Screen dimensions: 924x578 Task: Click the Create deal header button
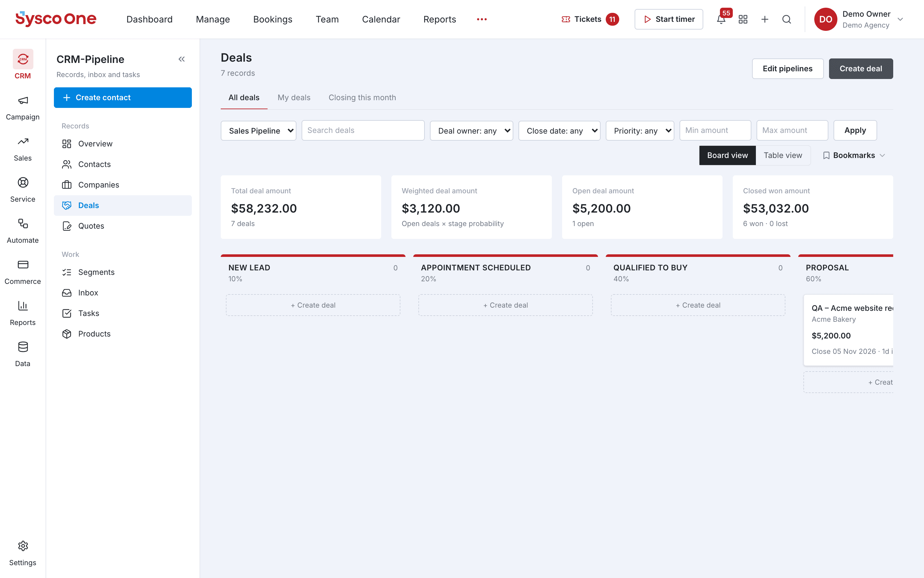click(860, 69)
